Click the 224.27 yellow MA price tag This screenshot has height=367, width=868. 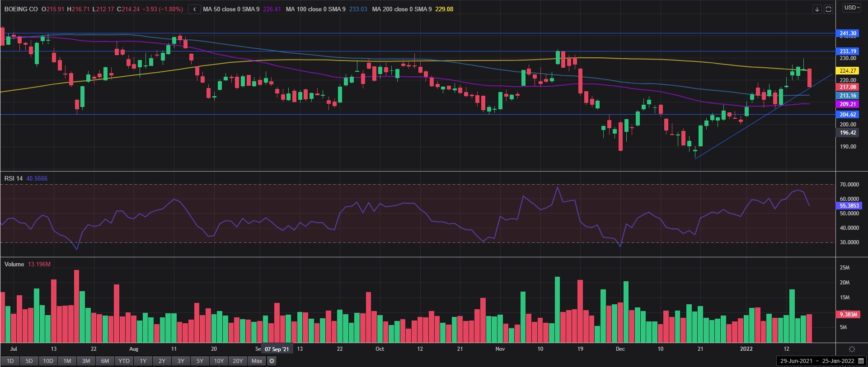(848, 71)
